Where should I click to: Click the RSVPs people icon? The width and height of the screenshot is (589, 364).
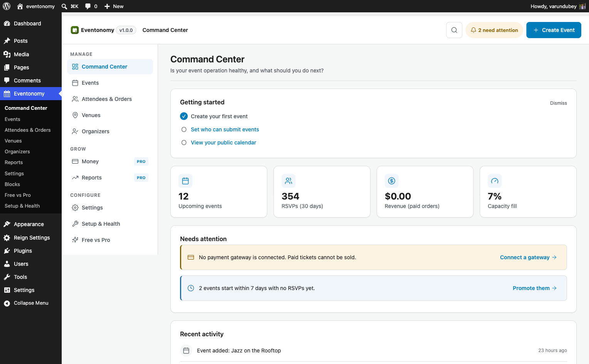point(288,181)
